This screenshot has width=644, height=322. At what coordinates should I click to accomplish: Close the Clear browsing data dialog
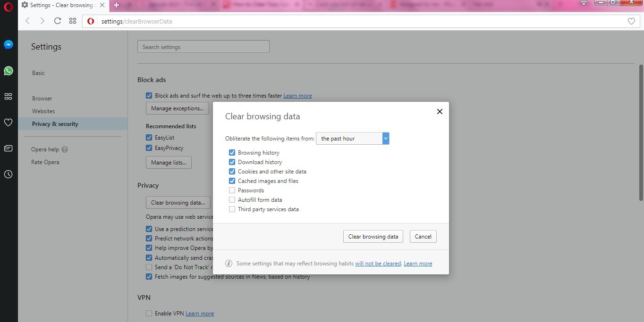[440, 112]
